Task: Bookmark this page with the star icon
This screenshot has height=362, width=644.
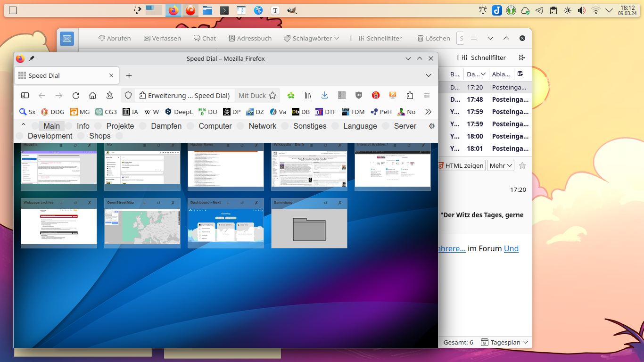Action: 272,96
